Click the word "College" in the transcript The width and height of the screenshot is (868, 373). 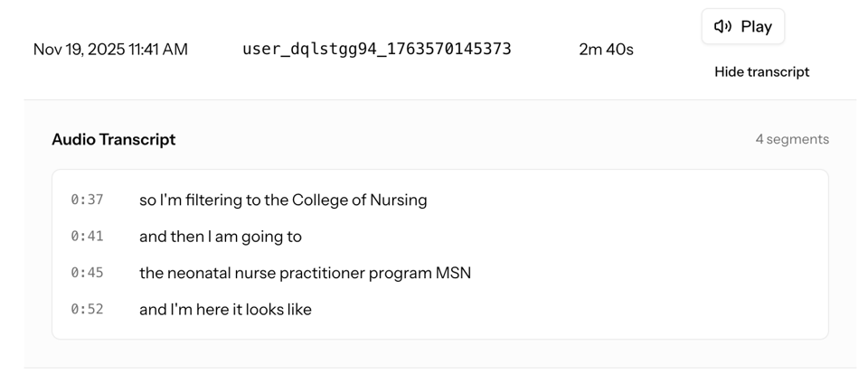(x=320, y=200)
